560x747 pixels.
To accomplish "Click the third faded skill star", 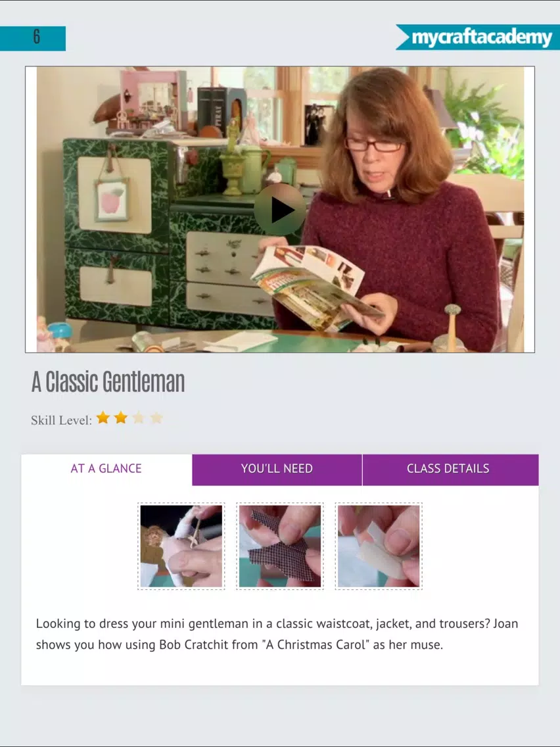I will (x=139, y=418).
